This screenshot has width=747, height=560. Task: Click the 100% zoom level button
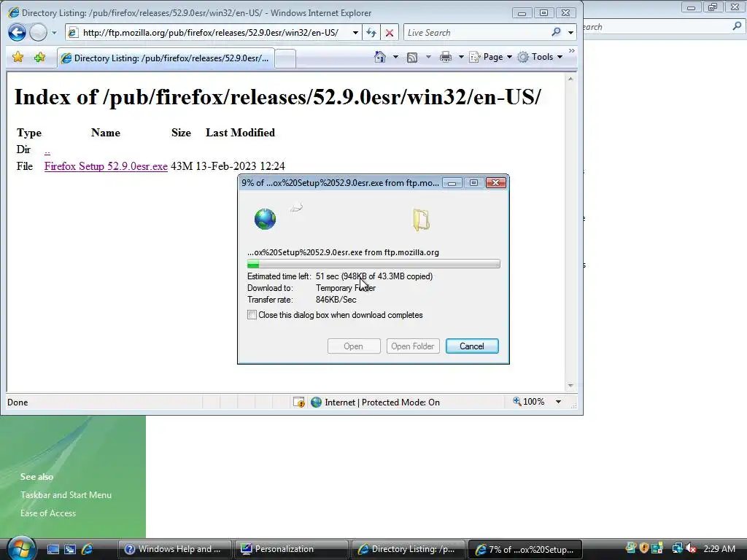[529, 402]
